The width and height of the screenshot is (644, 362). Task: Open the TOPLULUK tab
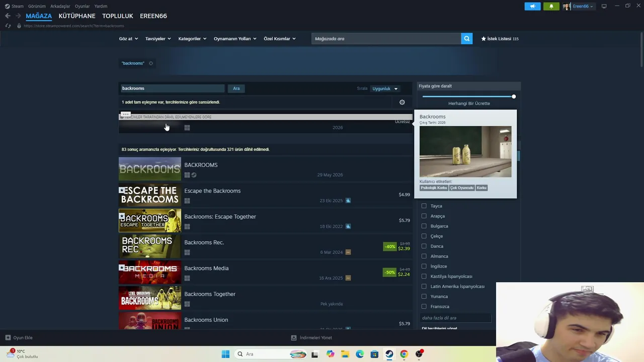[x=118, y=16]
